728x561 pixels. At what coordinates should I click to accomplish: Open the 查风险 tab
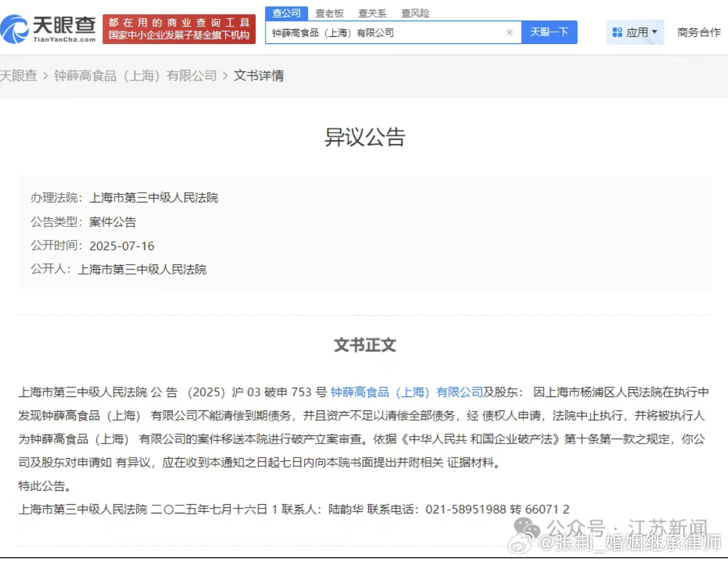click(x=415, y=13)
